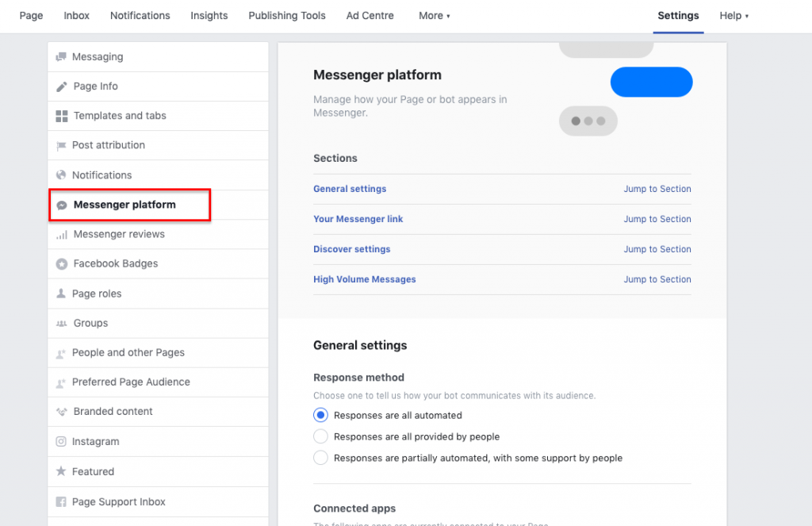Open Templates and tabs settings

pos(158,116)
